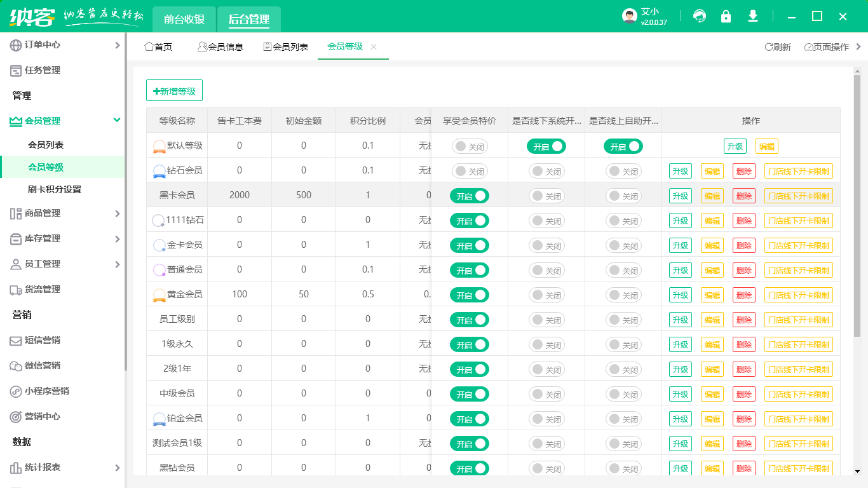Open 短信营销 envelope icon in sidebar
Image resolution: width=868 pixels, height=488 pixels.
tap(16, 340)
